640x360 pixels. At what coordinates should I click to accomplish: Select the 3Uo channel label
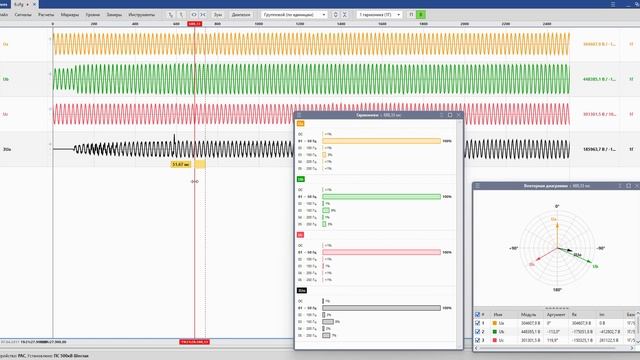7,149
